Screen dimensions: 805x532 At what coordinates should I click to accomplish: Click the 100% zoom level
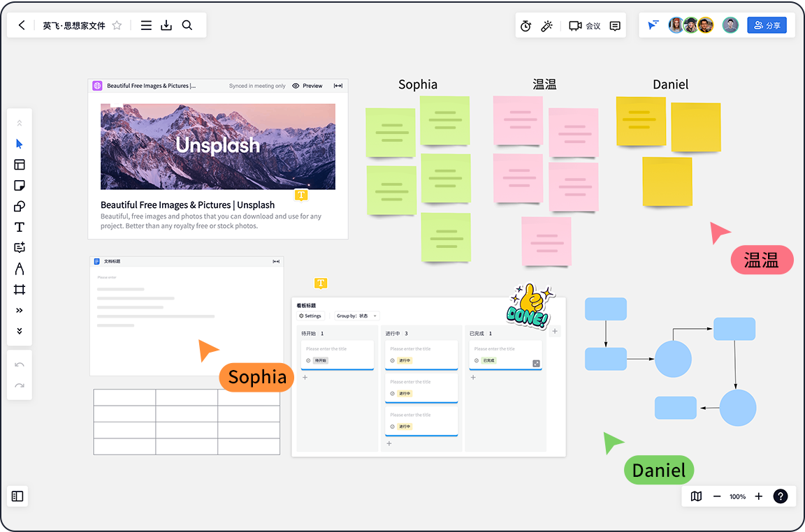pos(738,496)
